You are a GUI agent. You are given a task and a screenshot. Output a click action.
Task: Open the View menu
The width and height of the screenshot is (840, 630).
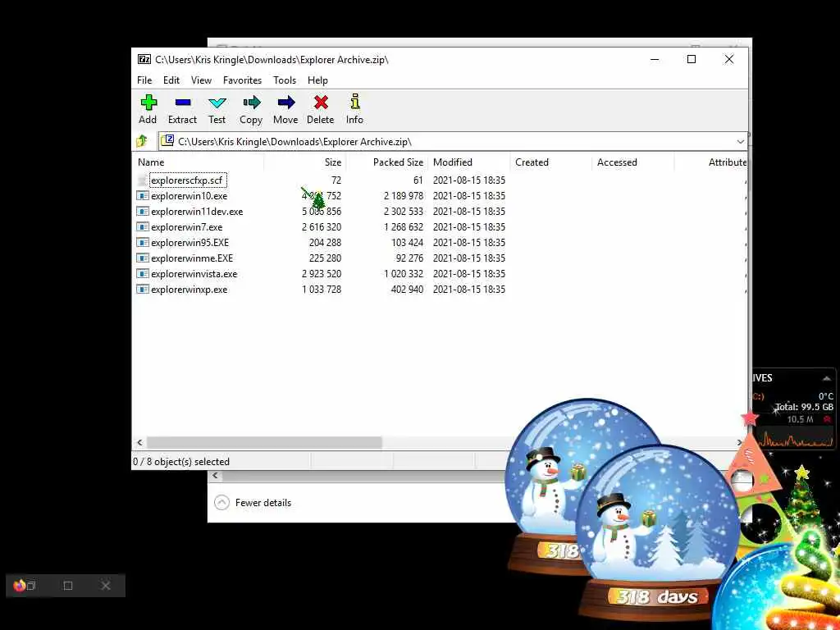(201, 80)
